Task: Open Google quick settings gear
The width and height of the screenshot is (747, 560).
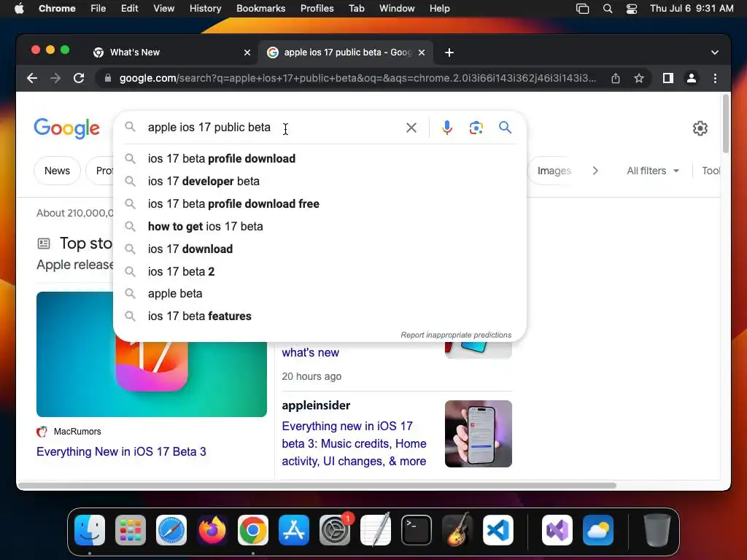Action: pos(700,128)
